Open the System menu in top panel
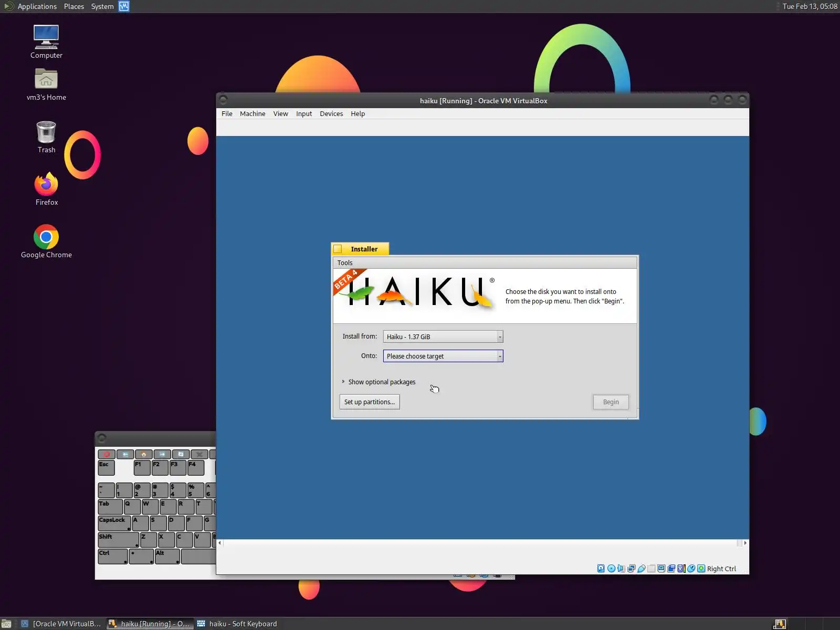 pyautogui.click(x=102, y=6)
